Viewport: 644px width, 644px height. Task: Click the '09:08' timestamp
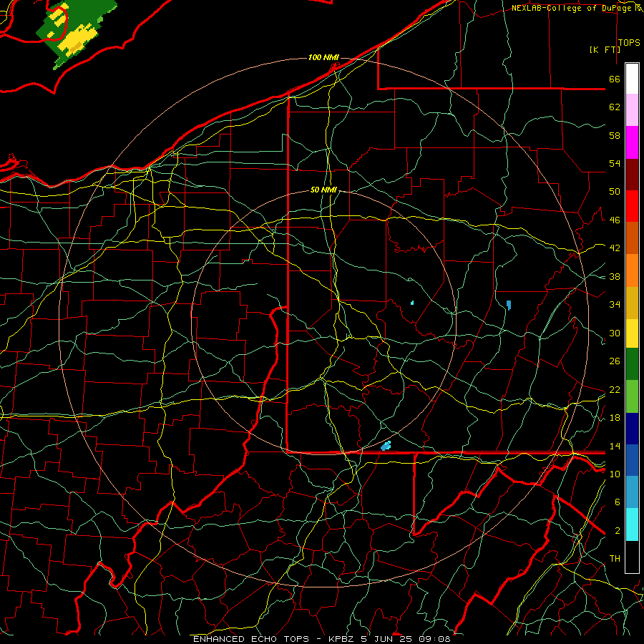coord(434,639)
